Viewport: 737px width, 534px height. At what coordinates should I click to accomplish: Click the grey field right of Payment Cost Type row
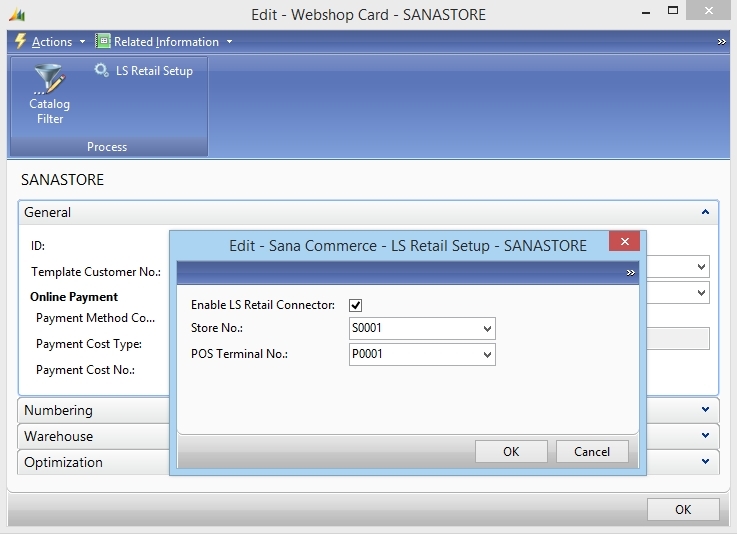tap(678, 338)
